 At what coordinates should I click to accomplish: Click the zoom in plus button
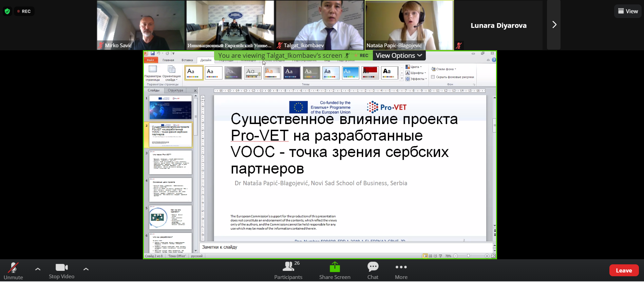[487, 256]
